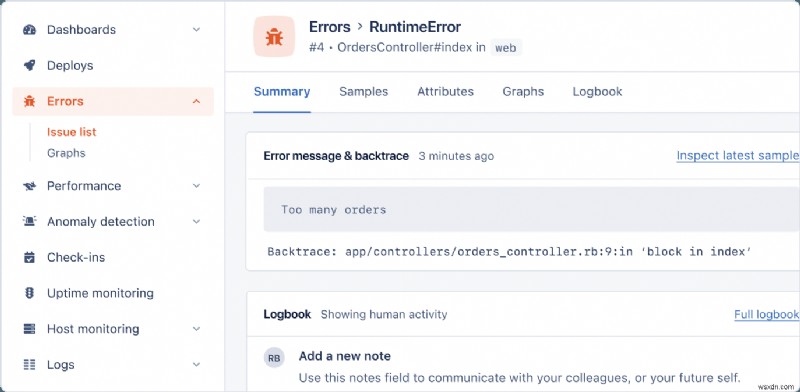
Task: Click the Logs list icon
Action: (30, 364)
